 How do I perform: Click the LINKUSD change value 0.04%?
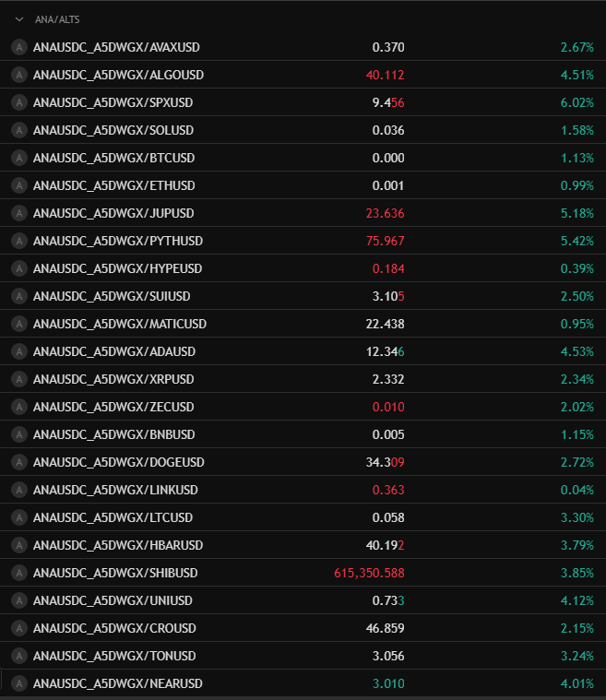(x=576, y=490)
